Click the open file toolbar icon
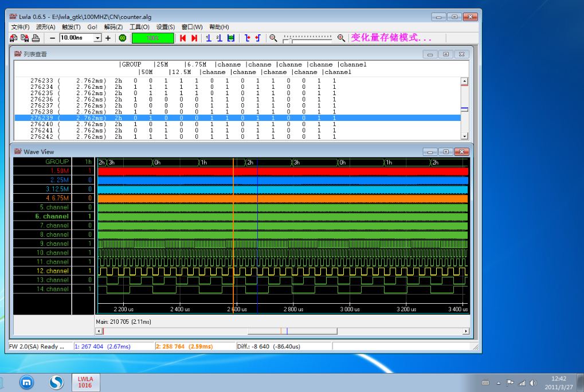 [14, 38]
